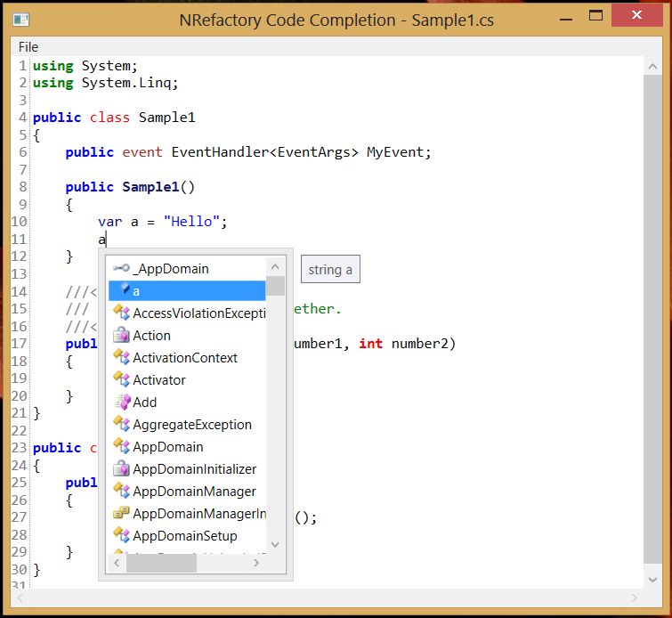
Task: Click completion list horizontal scrollbar thumb
Action: tap(161, 562)
